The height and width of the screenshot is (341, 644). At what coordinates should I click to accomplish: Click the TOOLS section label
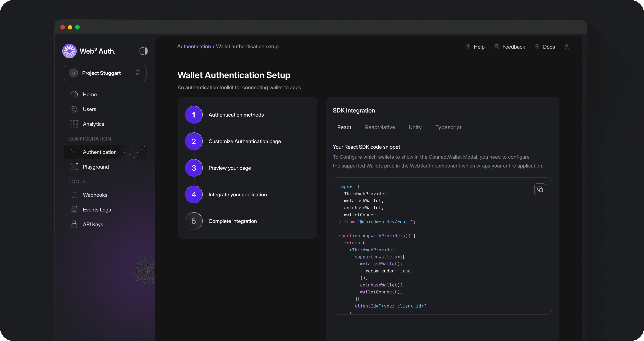[x=77, y=182]
